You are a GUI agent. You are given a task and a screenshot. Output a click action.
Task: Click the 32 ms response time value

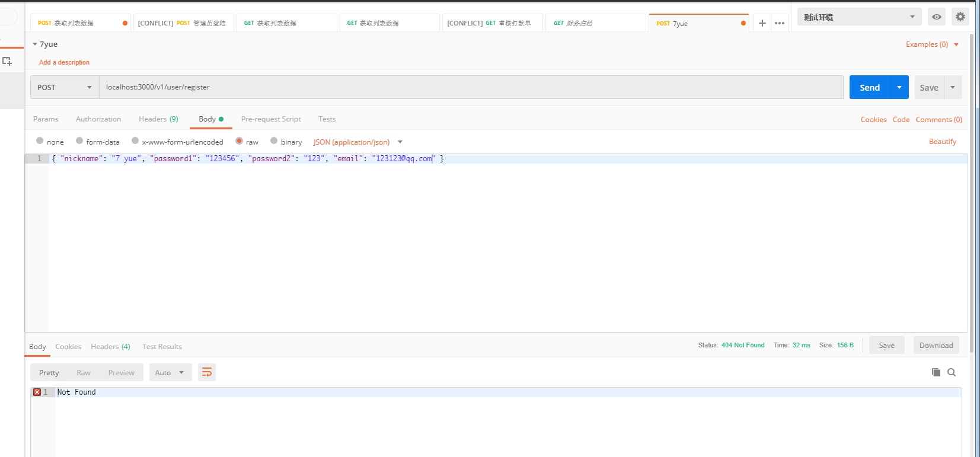tap(802, 345)
